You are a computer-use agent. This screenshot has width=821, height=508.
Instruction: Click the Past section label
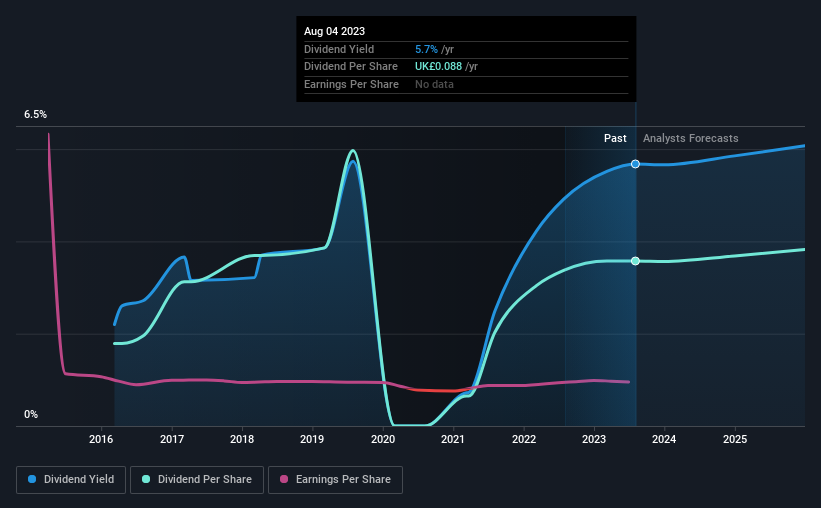tap(615, 138)
